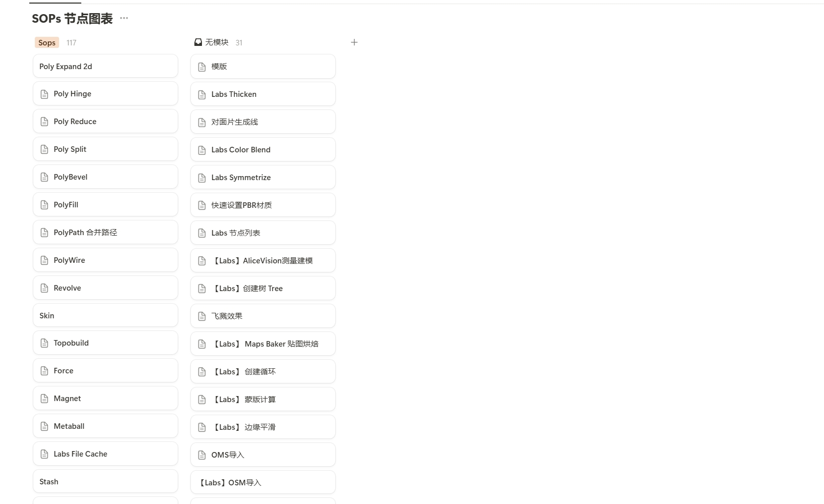Click the 无模块 column header

217,42
